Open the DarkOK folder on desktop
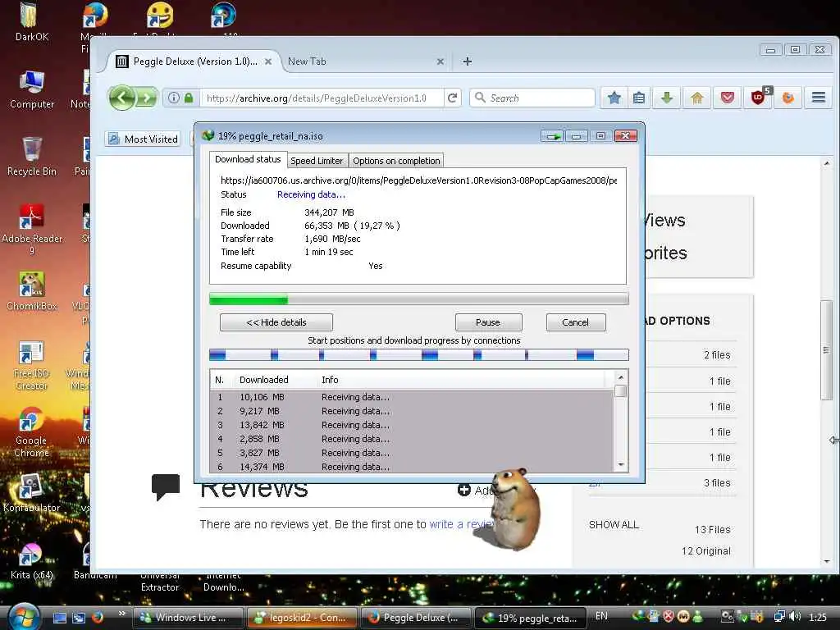Image resolution: width=840 pixels, height=630 pixels. click(x=31, y=21)
